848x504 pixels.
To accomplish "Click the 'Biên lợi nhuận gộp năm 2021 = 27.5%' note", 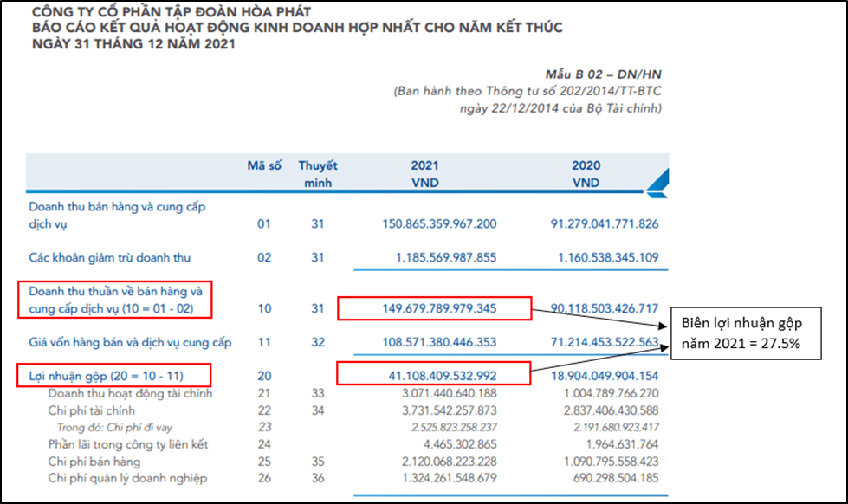I will (746, 333).
